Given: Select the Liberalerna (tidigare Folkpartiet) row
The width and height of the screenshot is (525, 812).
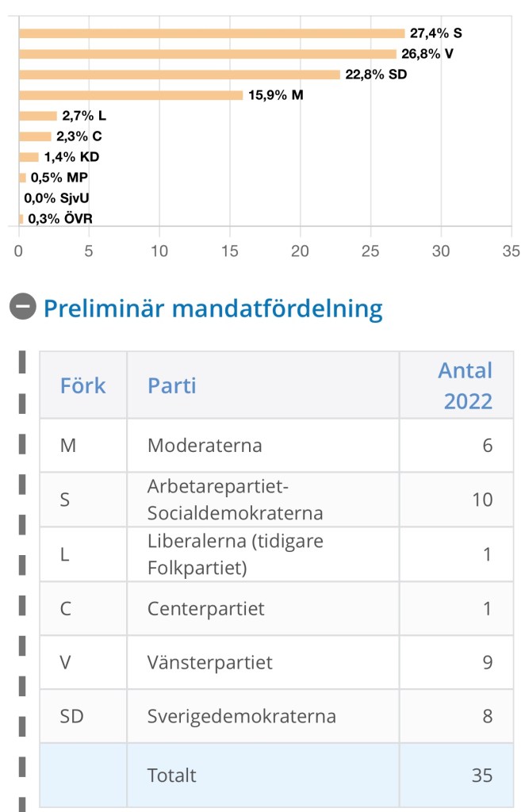Looking at the screenshot, I should click(277, 554).
